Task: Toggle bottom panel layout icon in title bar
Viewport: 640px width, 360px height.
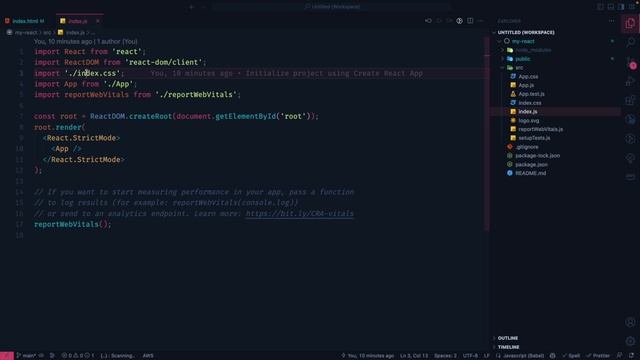Action: [611, 7]
